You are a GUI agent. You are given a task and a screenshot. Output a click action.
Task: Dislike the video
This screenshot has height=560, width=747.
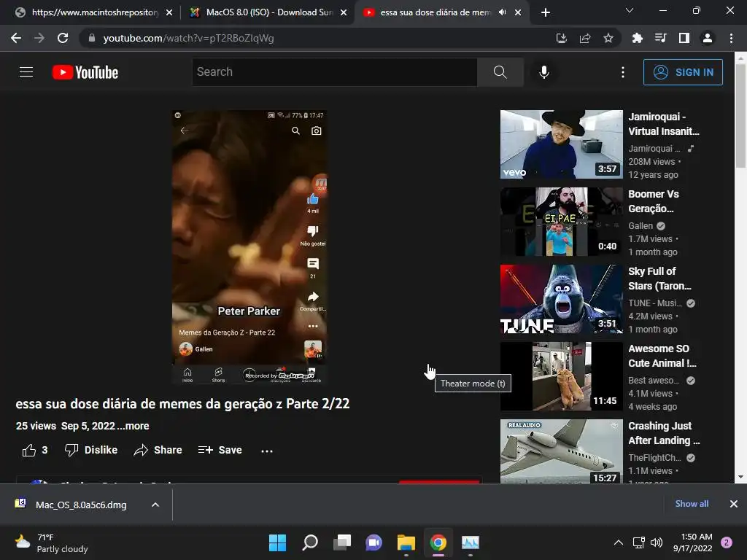(x=91, y=450)
